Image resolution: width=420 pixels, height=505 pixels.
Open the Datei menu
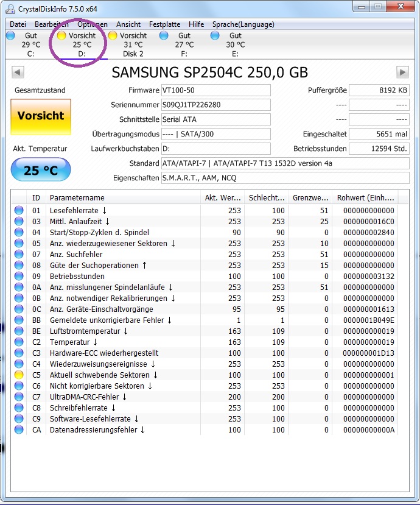coord(18,24)
